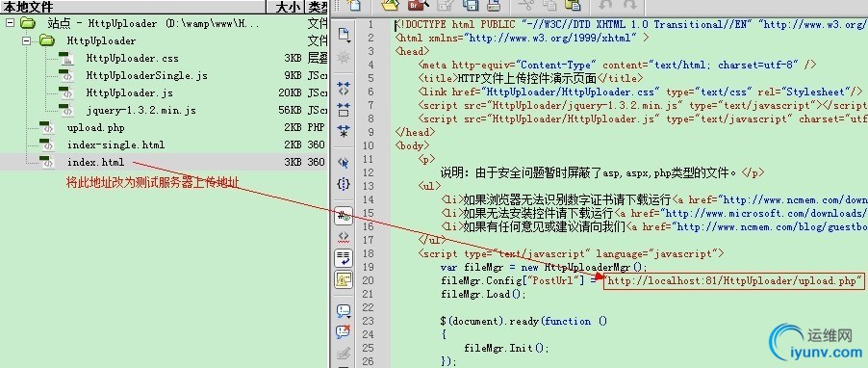This screenshot has width=868, height=368.
Task: Click the Save All toolbar icon
Action: pyautogui.click(x=471, y=5)
